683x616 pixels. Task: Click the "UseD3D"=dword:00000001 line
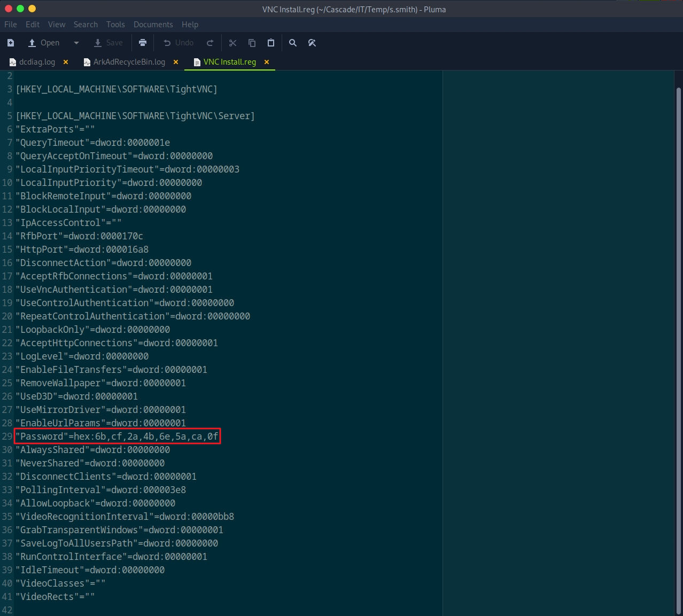[x=76, y=396]
